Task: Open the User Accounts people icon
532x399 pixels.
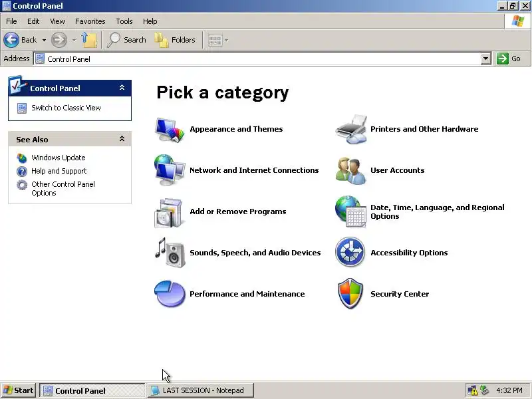Action: coord(351,171)
